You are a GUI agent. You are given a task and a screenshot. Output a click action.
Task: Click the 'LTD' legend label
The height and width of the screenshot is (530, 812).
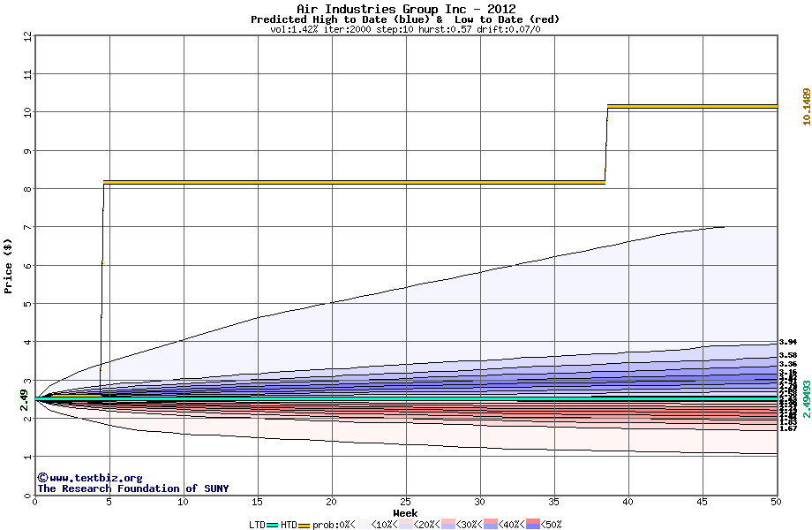tap(258, 525)
